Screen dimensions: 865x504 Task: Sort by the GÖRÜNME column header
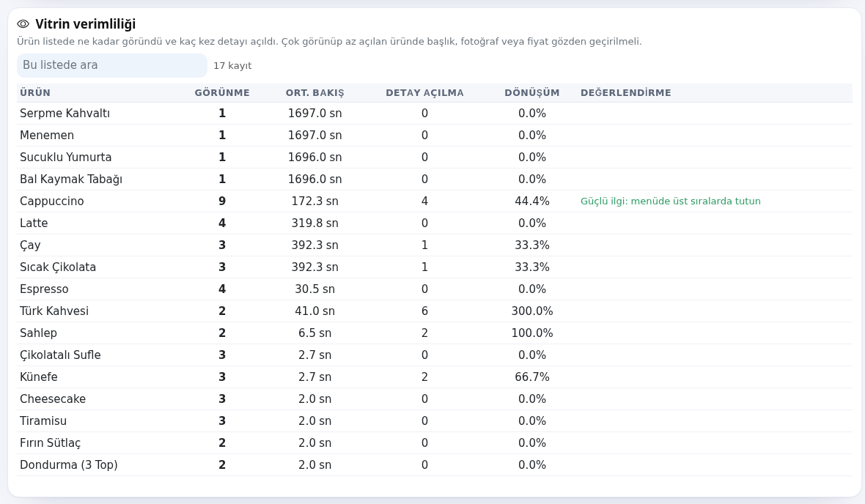(x=222, y=92)
